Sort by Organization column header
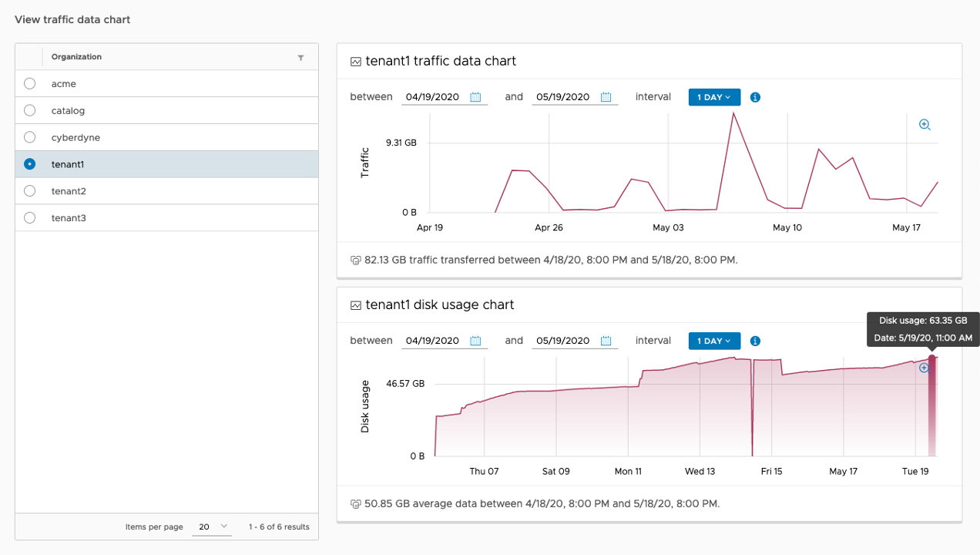 click(76, 57)
